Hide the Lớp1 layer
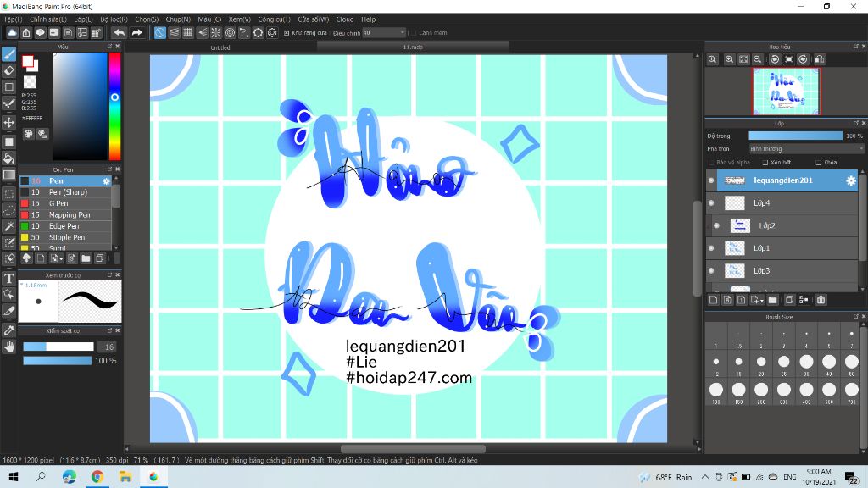 click(711, 248)
